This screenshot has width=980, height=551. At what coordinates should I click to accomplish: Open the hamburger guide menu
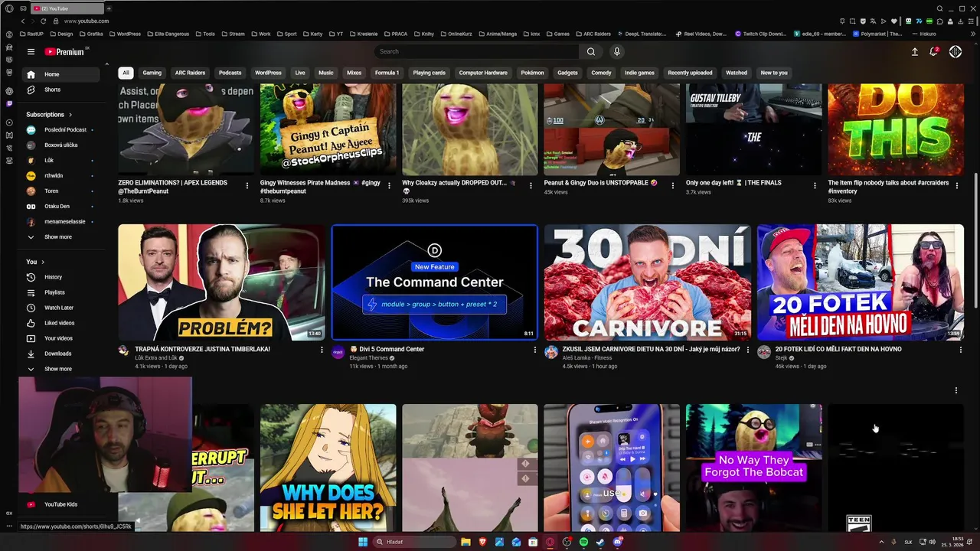tap(31, 51)
